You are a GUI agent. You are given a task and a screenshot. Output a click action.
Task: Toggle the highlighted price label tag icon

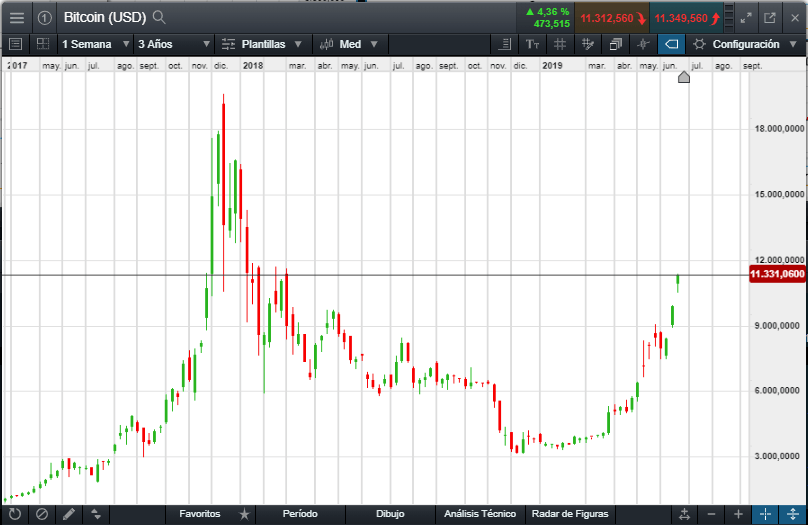coord(671,44)
